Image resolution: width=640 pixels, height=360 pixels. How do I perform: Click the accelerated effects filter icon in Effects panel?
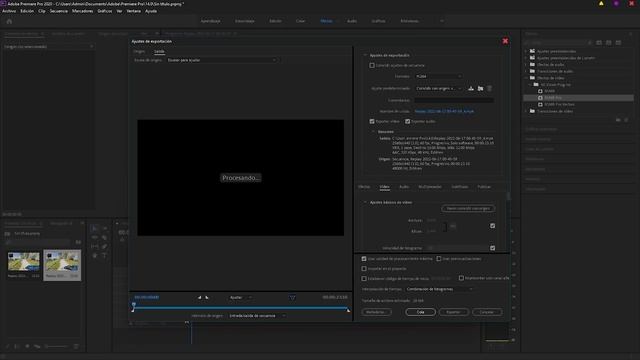(599, 42)
